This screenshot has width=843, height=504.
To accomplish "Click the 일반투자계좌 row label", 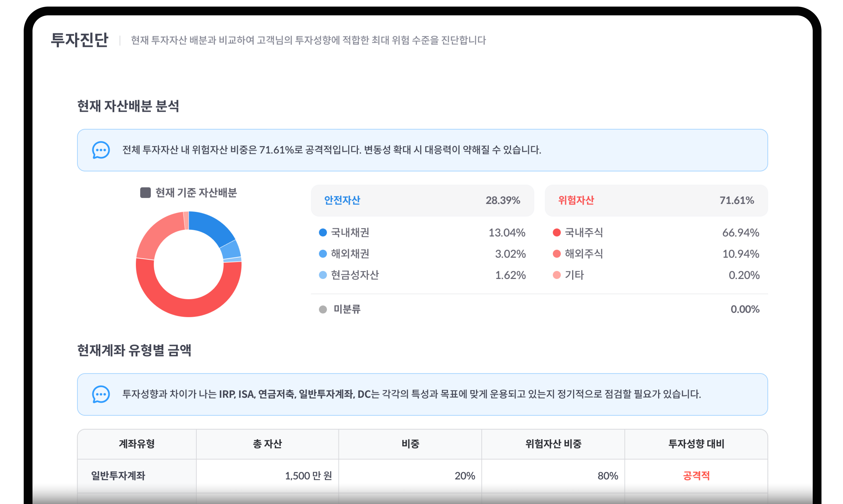I will point(118,476).
